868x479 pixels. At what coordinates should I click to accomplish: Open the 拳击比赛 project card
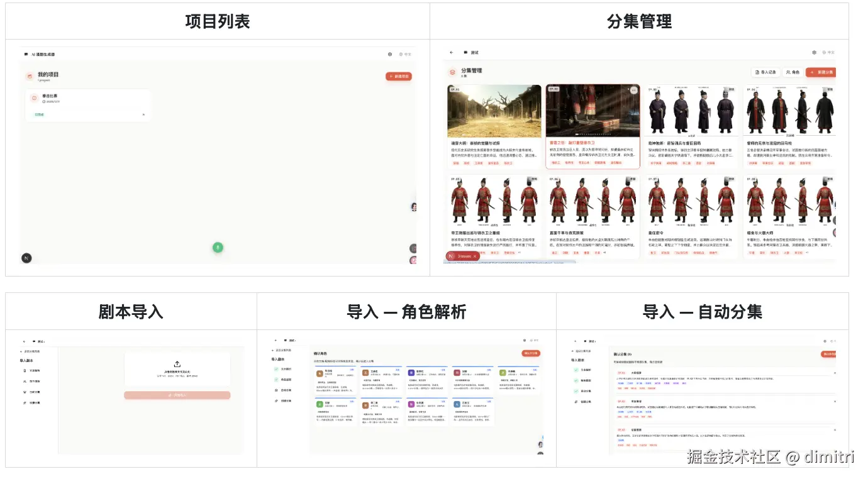[89, 106]
